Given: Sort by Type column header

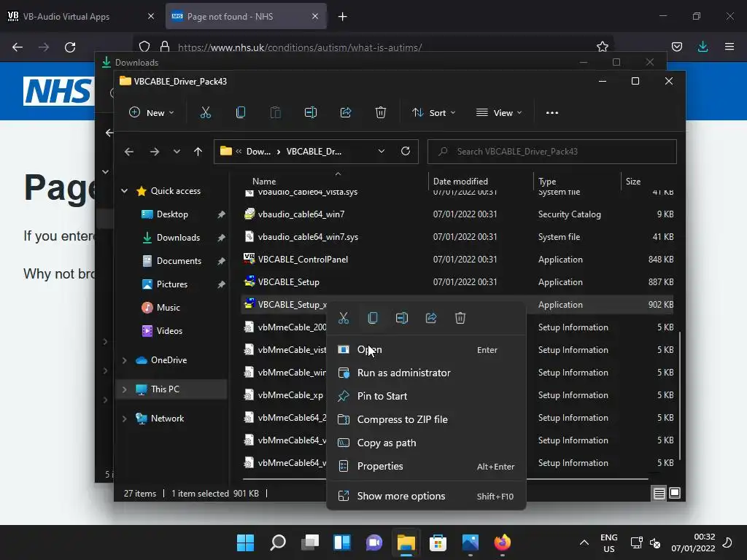Looking at the screenshot, I should tap(547, 182).
